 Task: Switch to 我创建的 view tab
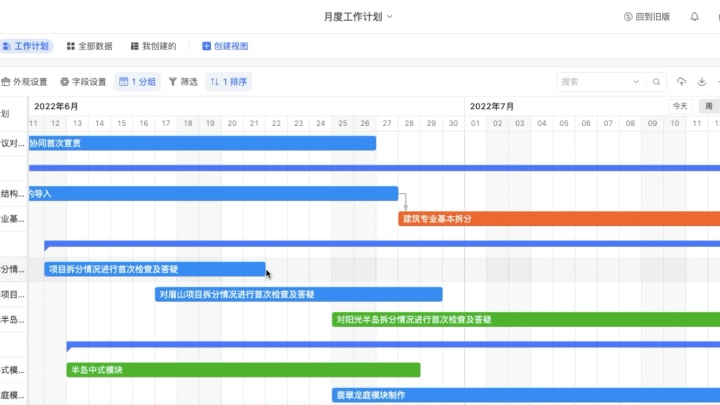[x=153, y=46]
